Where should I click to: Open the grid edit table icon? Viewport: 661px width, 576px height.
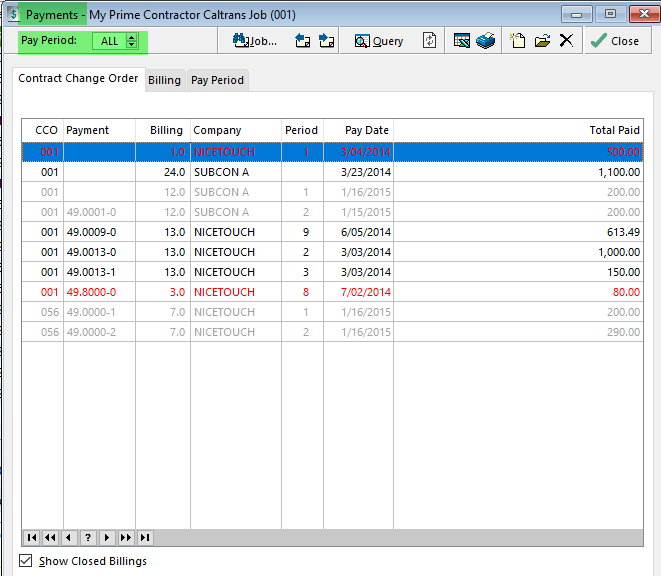click(462, 41)
